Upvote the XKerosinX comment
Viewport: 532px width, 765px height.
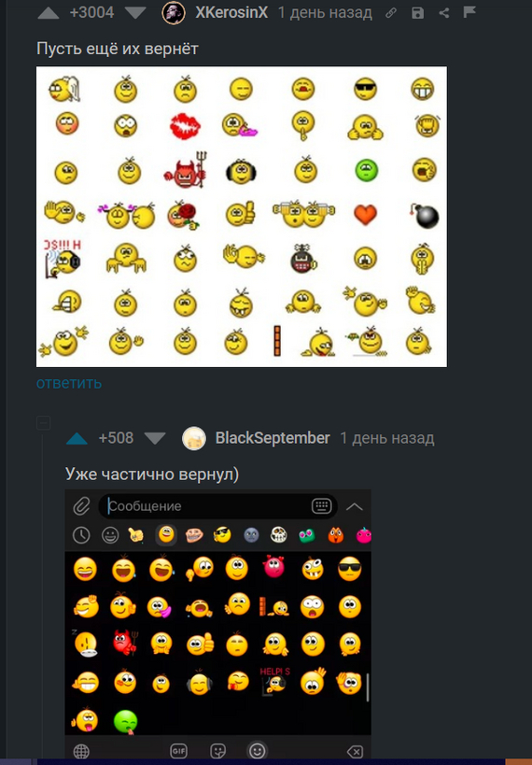[49, 13]
